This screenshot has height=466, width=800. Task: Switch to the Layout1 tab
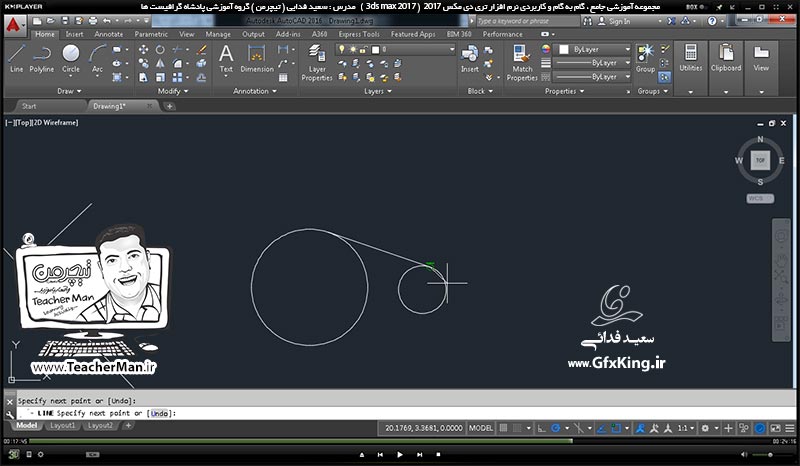point(63,425)
